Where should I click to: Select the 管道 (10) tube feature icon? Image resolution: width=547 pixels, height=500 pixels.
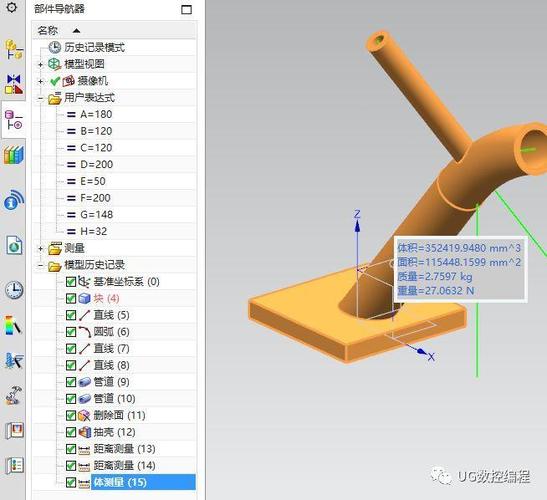(85, 399)
